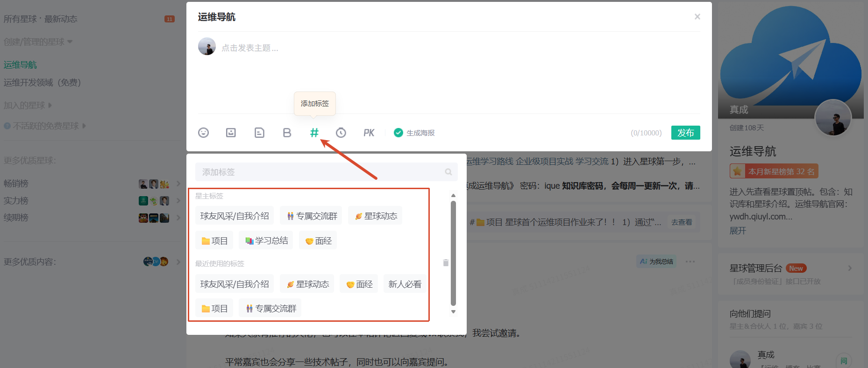This screenshot has width=868, height=368.
Task: Click the hashtag add-tag icon
Action: click(x=314, y=133)
